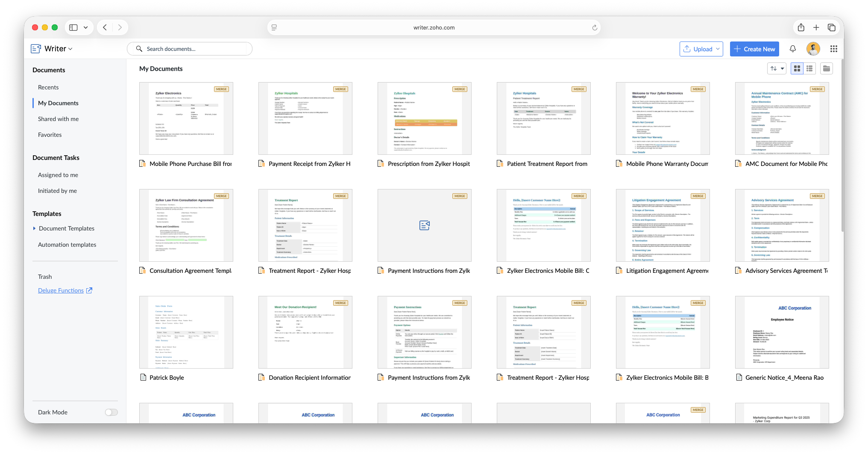
Task: Open the sort order dropdown
Action: pos(777,68)
